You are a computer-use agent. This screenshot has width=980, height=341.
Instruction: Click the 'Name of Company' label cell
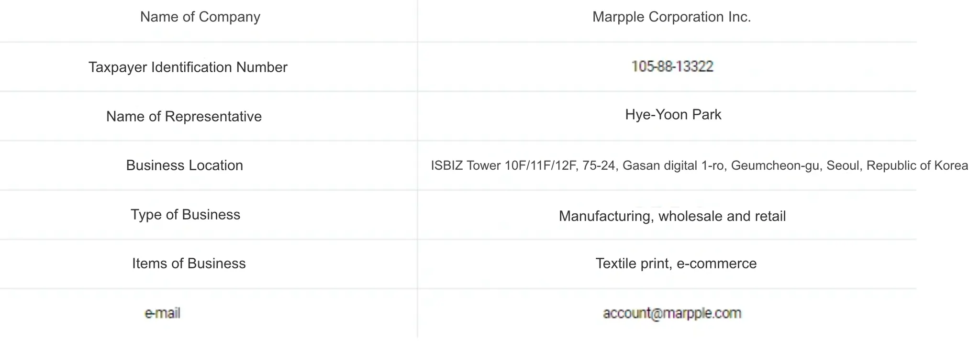200,17
